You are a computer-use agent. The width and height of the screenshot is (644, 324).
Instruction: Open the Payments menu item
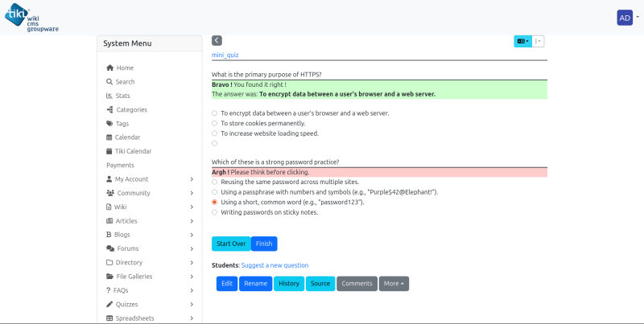[x=120, y=166]
